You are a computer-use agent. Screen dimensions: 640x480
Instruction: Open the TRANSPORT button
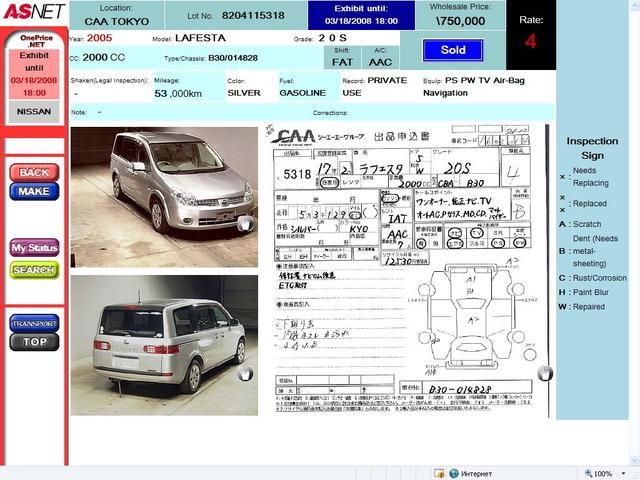34,323
